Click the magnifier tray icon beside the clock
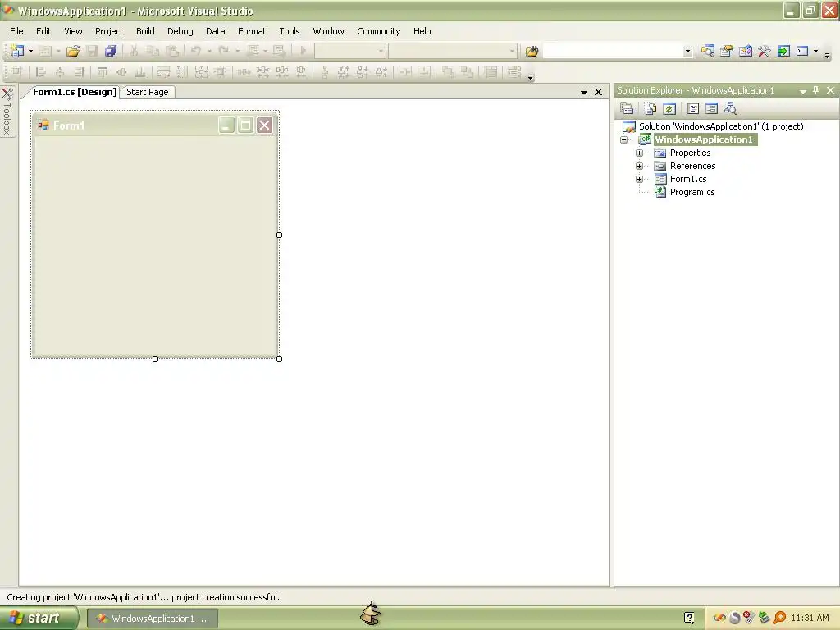Image resolution: width=840 pixels, height=630 pixels. (779, 619)
